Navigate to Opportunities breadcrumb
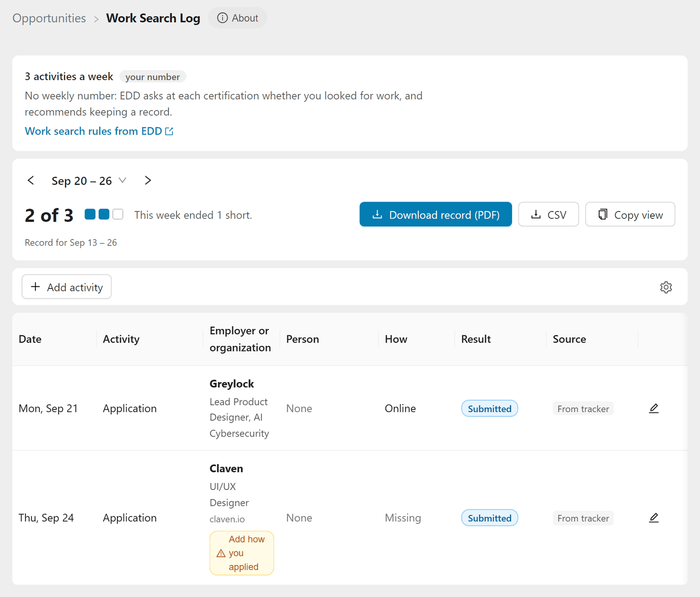The image size is (700, 597). [x=49, y=18]
